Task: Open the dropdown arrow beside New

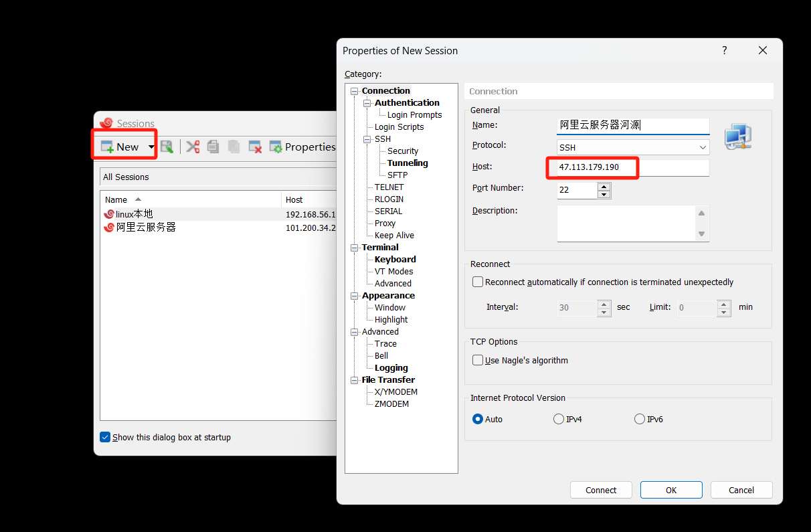Action: (x=151, y=147)
